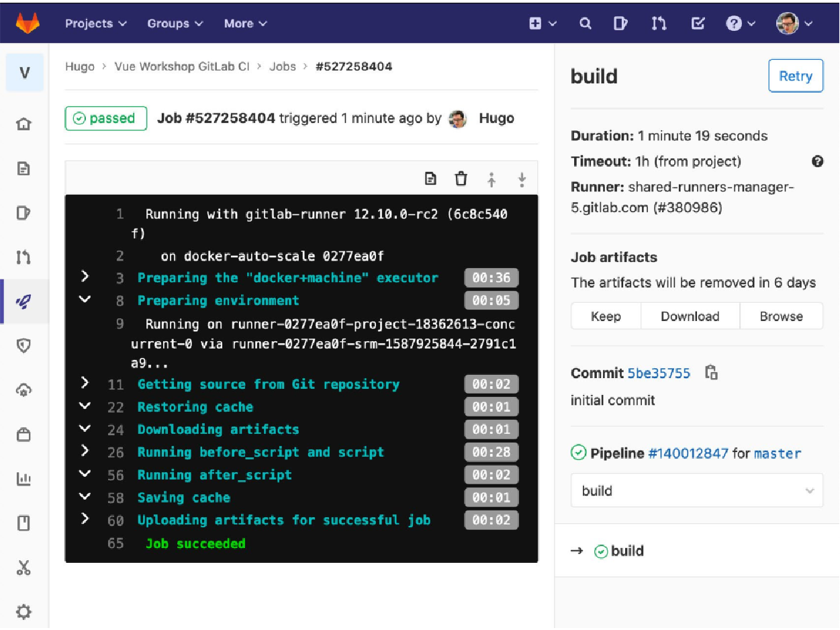Screen dimensions: 840x630
Task: Download the job artifacts
Action: (x=690, y=316)
